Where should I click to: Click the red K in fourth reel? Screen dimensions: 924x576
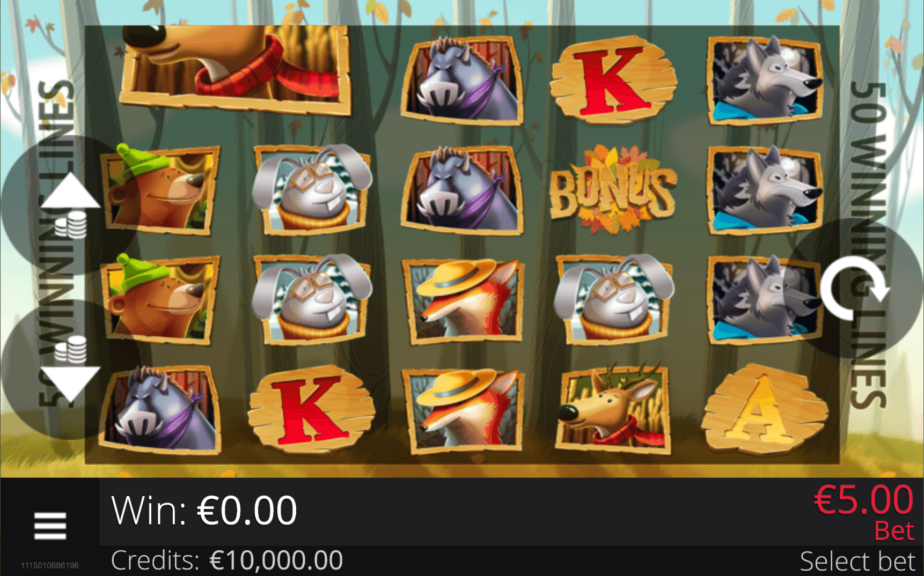(x=614, y=79)
